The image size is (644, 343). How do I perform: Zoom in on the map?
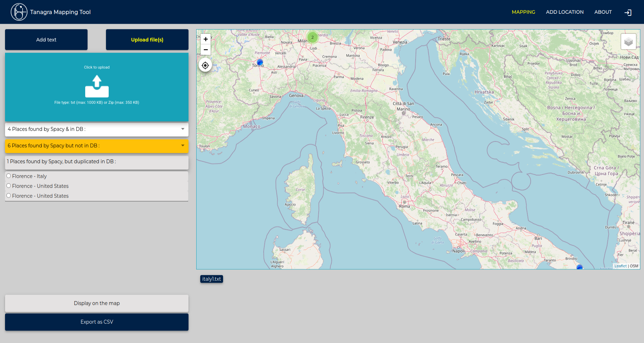pos(206,39)
